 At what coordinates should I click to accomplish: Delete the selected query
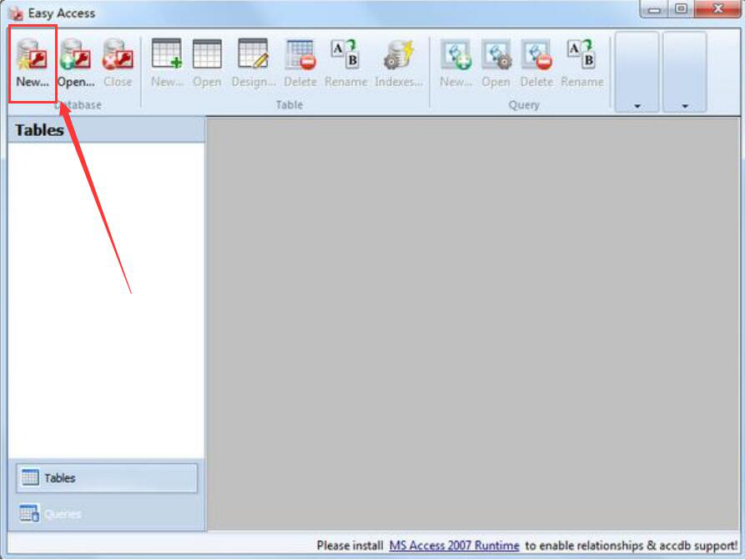[537, 63]
